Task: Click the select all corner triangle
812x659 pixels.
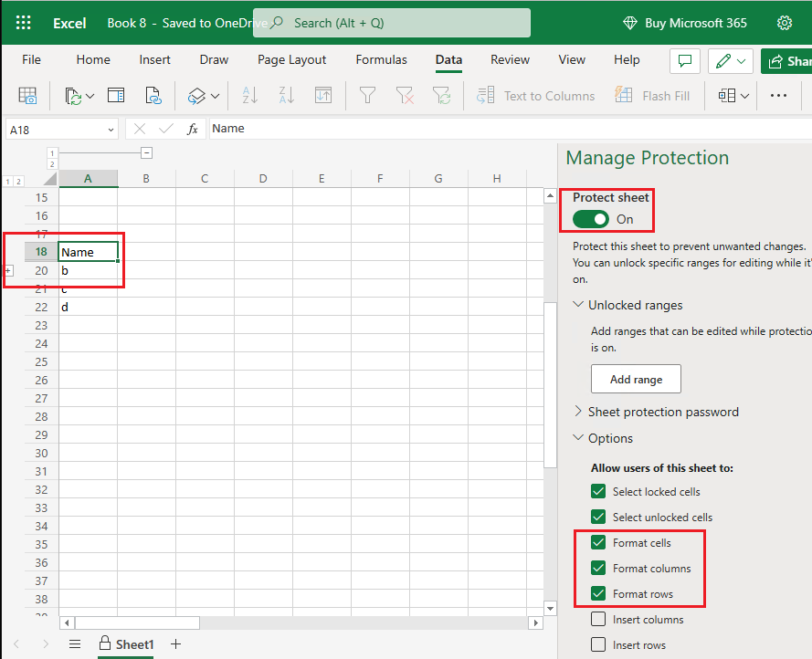Action: pyautogui.click(x=49, y=179)
